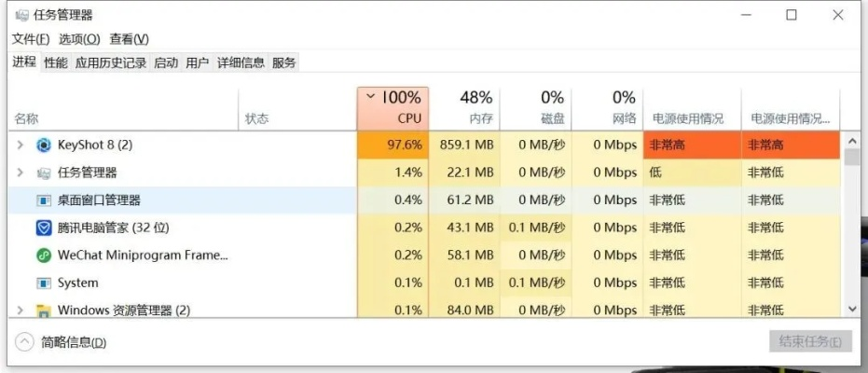Image resolution: width=868 pixels, height=373 pixels.
Task: Click the 任务管理器 process row icon
Action: point(43,173)
